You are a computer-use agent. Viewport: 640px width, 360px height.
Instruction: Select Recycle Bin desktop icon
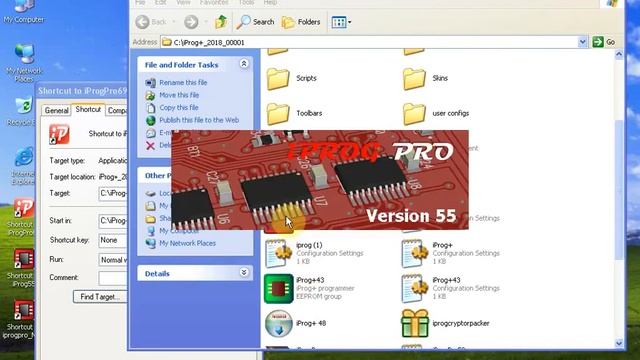(23, 111)
